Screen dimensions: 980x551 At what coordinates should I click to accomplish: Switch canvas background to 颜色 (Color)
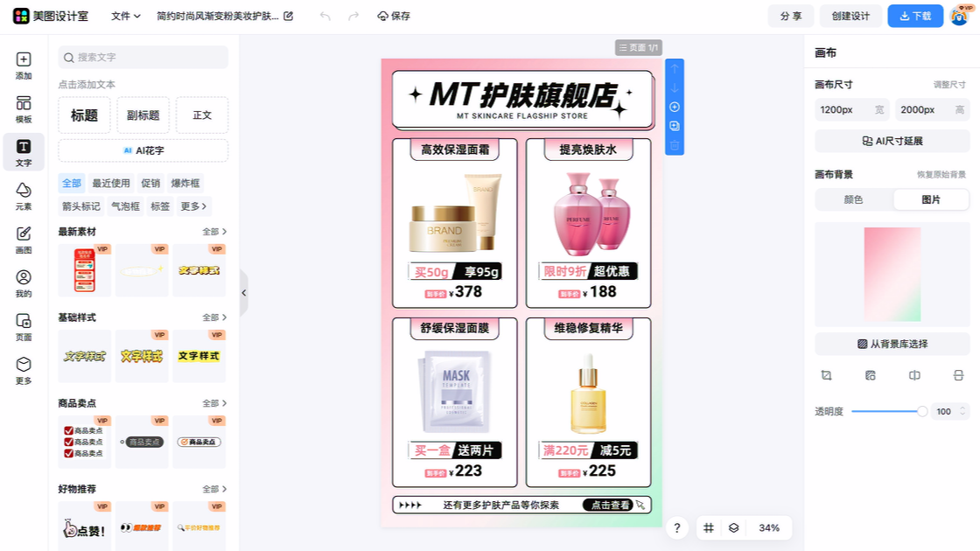(x=853, y=199)
